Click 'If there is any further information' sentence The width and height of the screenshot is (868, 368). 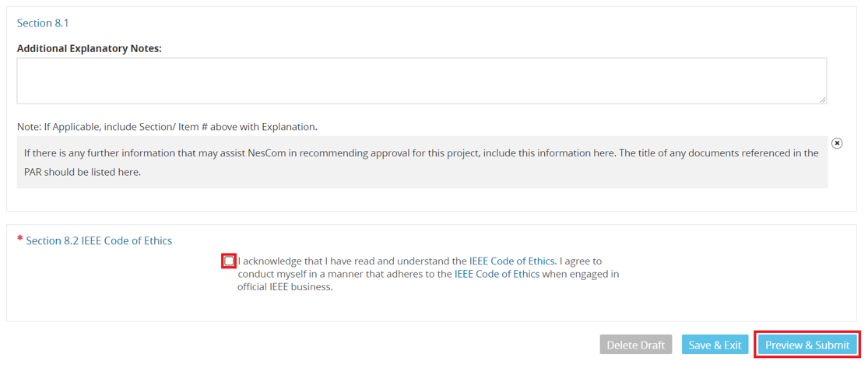[421, 152]
